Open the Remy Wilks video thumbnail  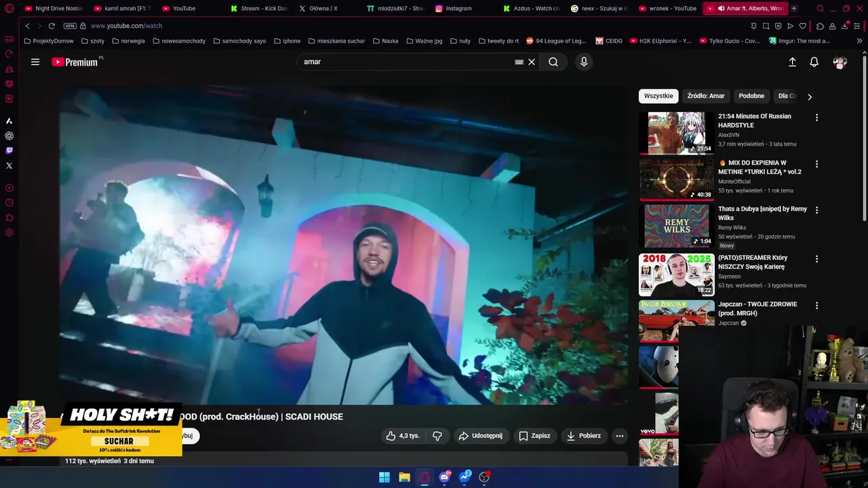(676, 226)
